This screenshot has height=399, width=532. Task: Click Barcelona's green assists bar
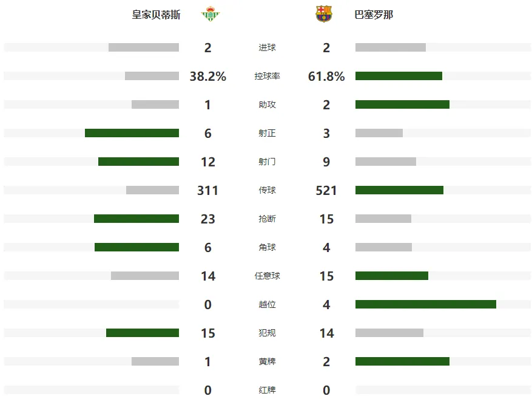click(x=402, y=104)
